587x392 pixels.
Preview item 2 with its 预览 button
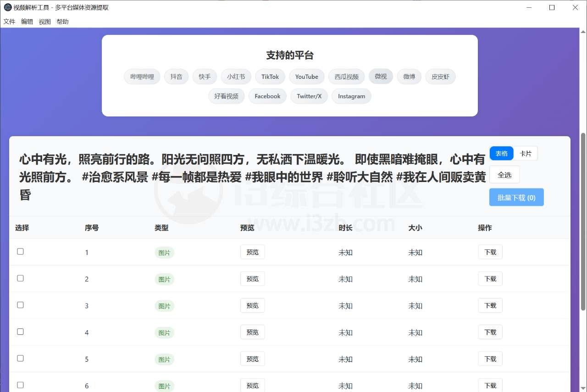click(252, 278)
